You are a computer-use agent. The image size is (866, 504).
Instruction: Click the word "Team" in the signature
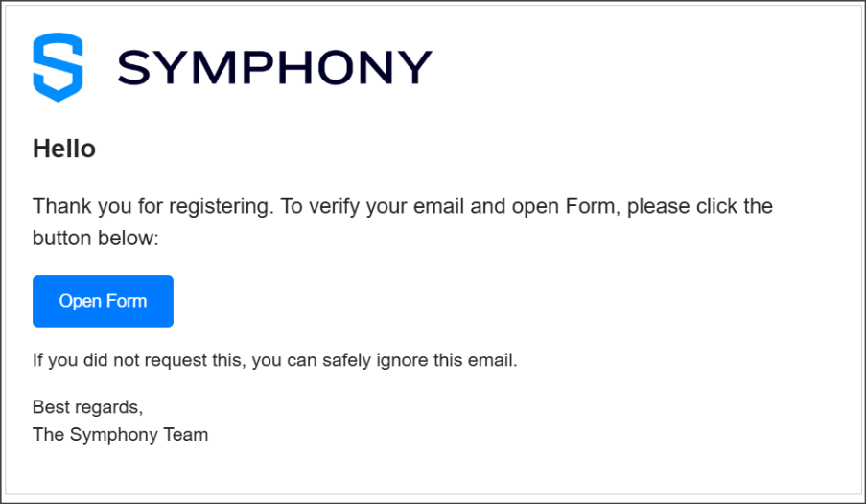coord(186,434)
